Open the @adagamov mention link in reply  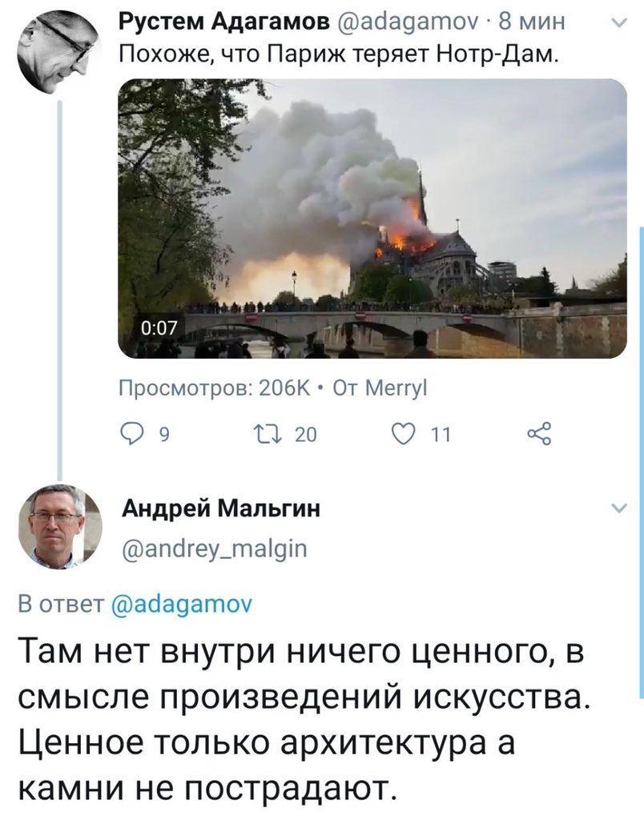pyautogui.click(x=182, y=604)
